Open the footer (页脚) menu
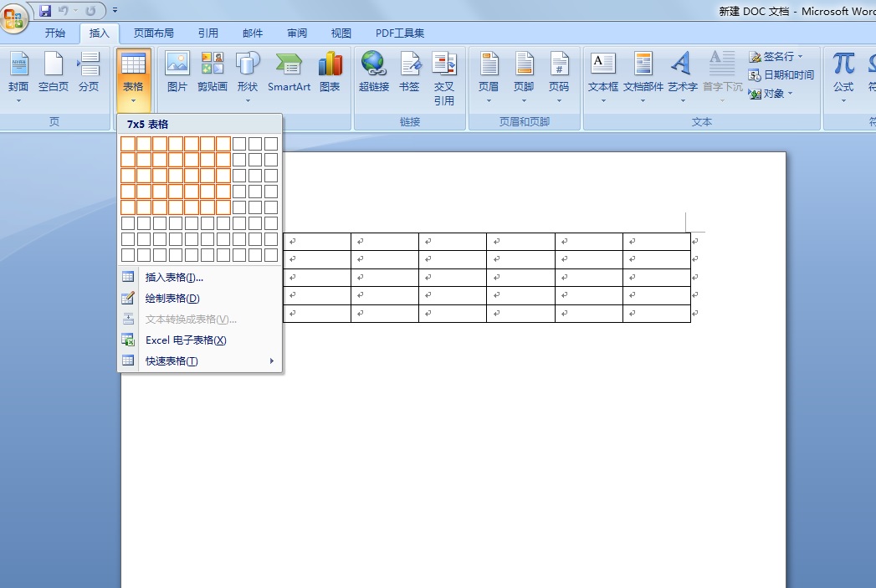Image resolution: width=876 pixels, height=588 pixels. click(524, 78)
